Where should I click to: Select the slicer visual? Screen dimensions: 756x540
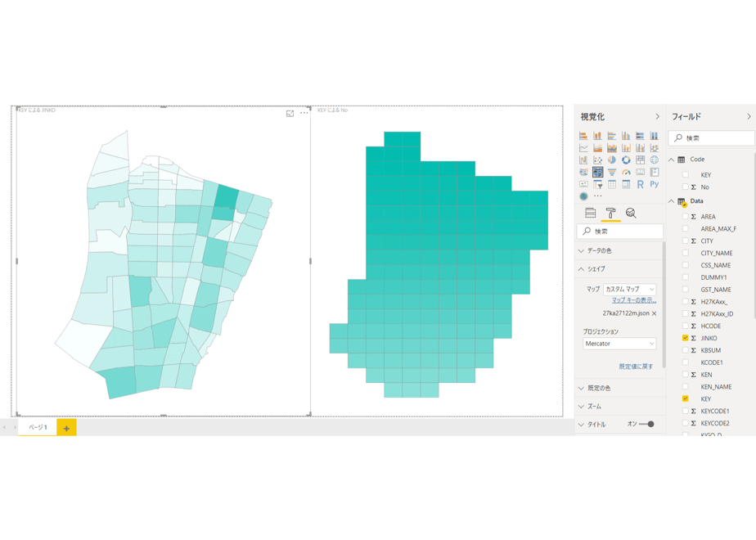point(597,184)
